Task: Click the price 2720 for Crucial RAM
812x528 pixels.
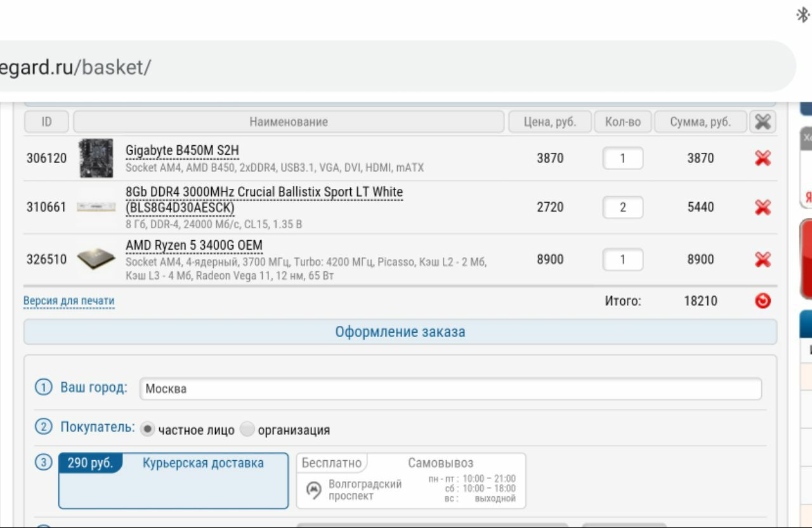Action: [550, 207]
